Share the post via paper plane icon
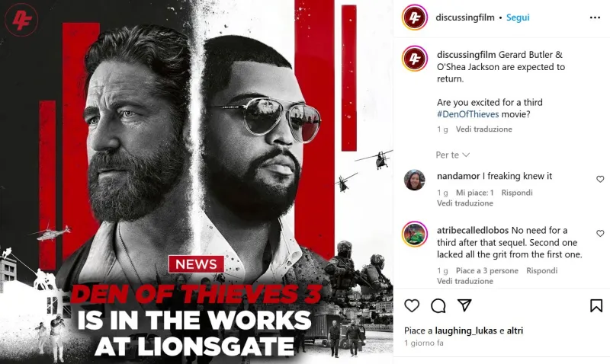 pos(464,305)
